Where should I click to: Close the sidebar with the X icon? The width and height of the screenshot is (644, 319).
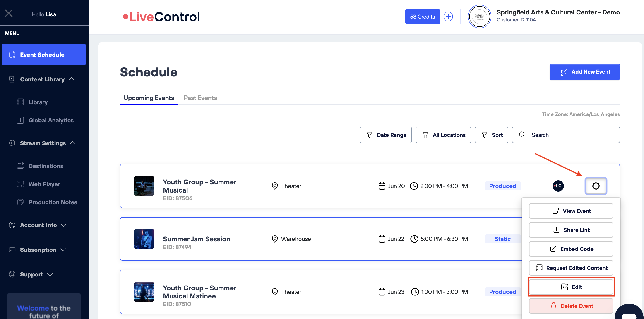[x=9, y=13]
